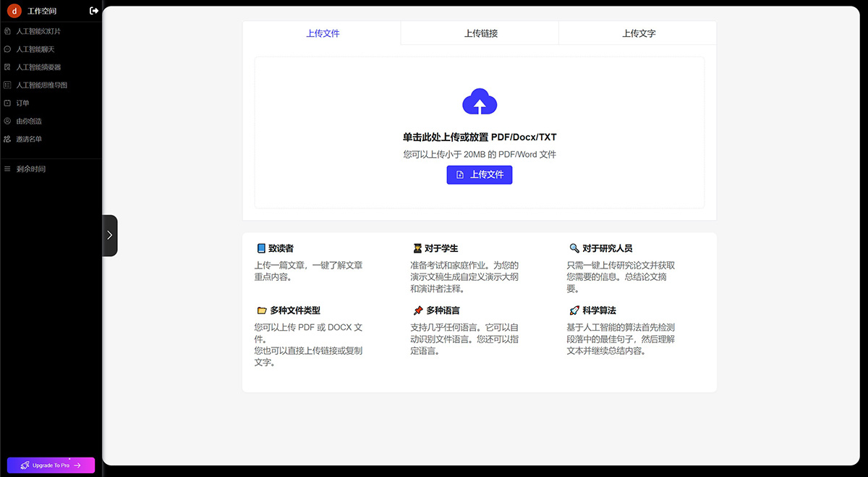Click the blue cloud upload icon
868x477 pixels.
tap(479, 101)
